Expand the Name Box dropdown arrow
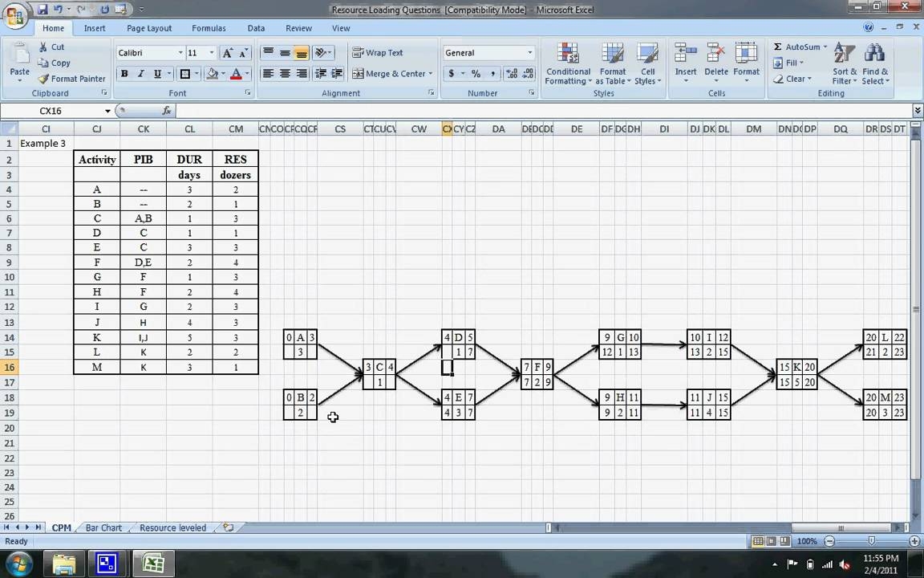924x578 pixels. click(107, 111)
